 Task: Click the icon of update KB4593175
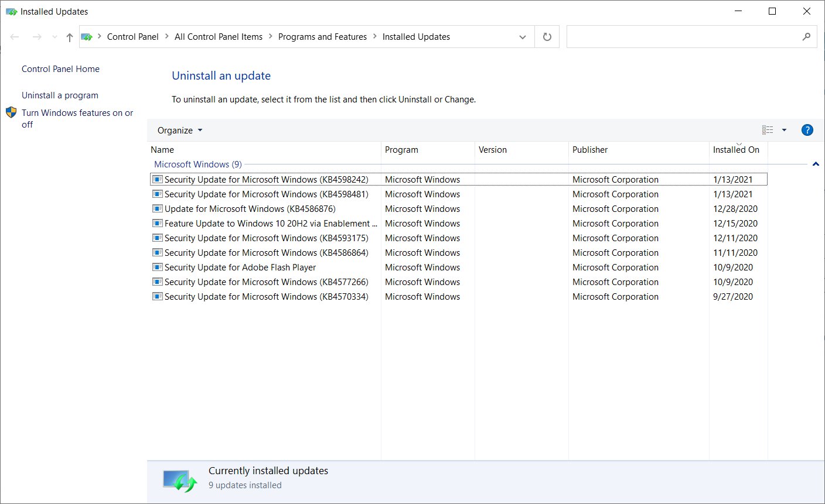(x=157, y=238)
